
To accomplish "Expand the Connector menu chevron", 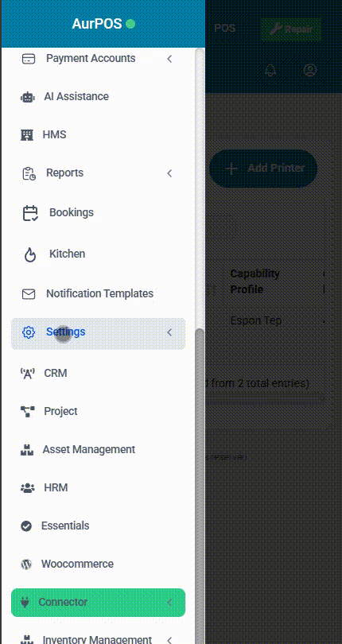I will point(169,603).
